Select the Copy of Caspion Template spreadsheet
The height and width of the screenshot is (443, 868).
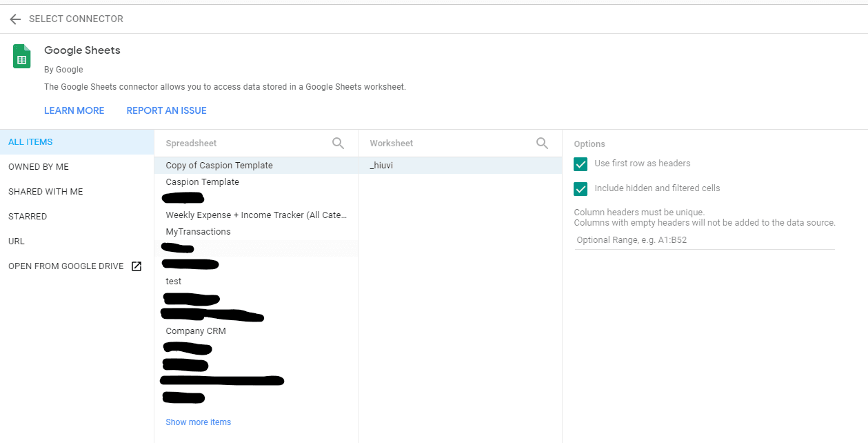(256, 166)
